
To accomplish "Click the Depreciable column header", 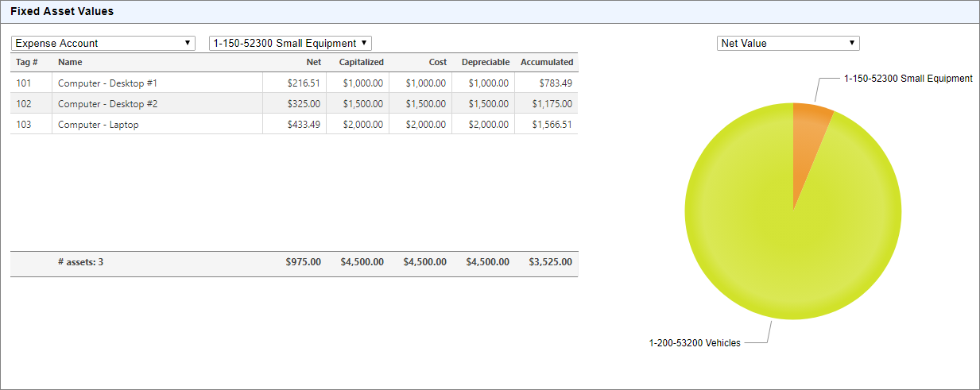I will point(485,62).
